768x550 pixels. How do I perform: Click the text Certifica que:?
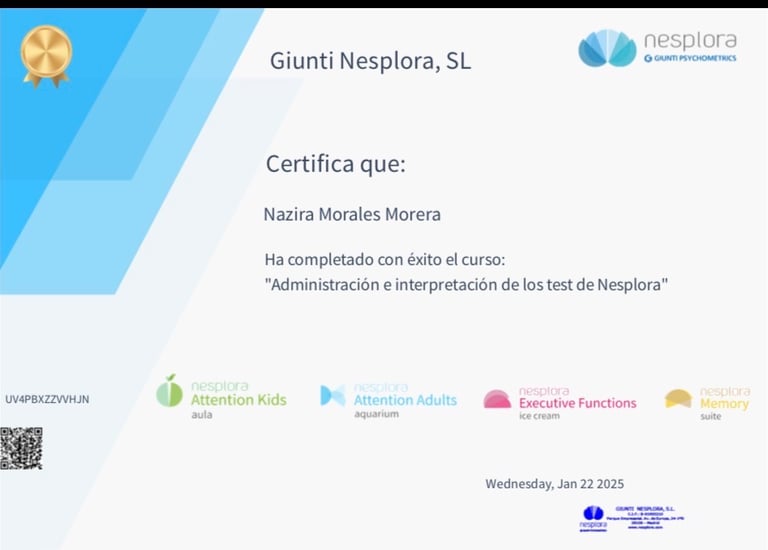(x=336, y=164)
